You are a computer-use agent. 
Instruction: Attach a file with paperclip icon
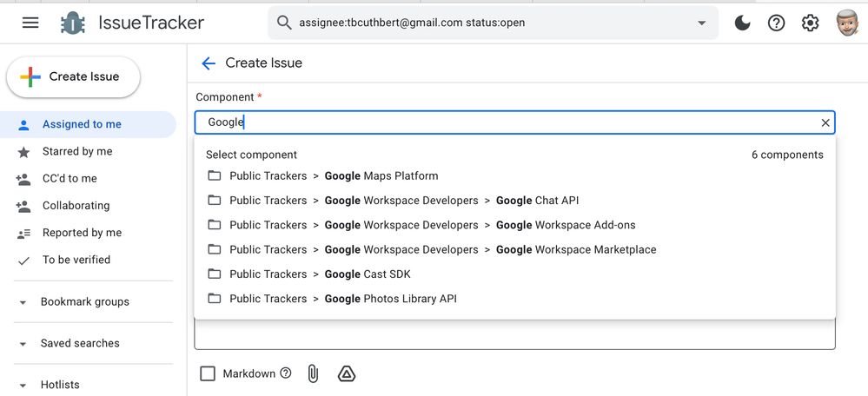[x=313, y=373]
